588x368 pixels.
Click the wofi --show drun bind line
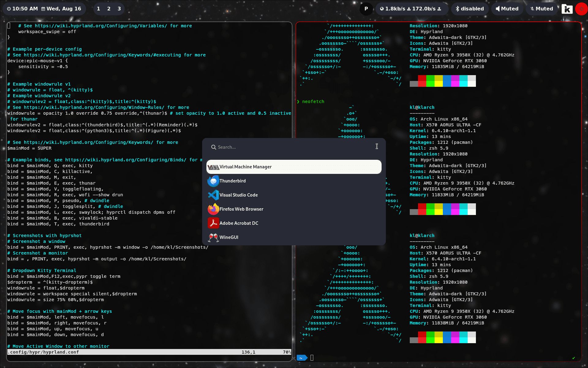point(65,195)
